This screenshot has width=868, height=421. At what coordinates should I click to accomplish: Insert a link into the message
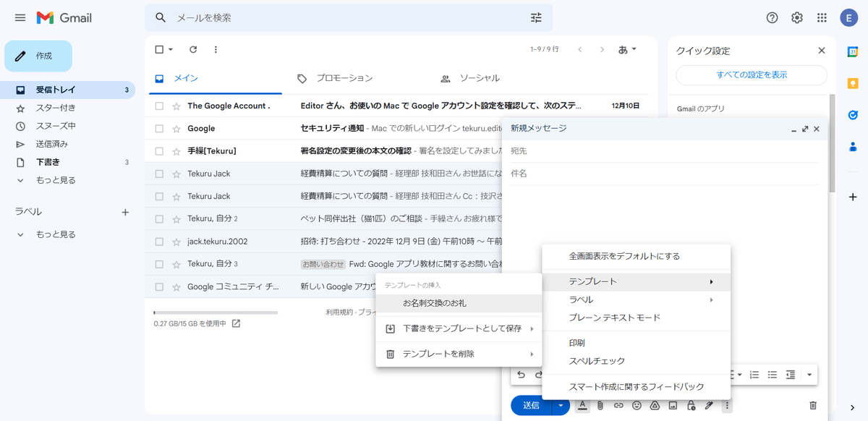(x=618, y=405)
